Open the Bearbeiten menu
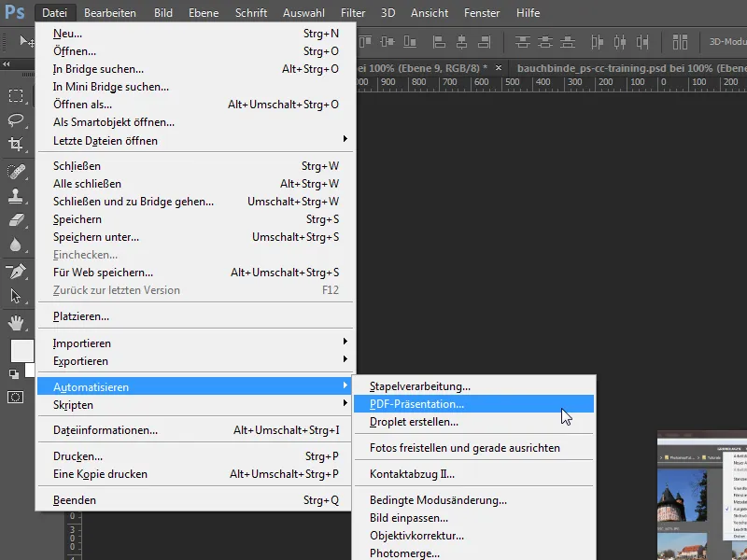The image size is (747, 560). [110, 13]
